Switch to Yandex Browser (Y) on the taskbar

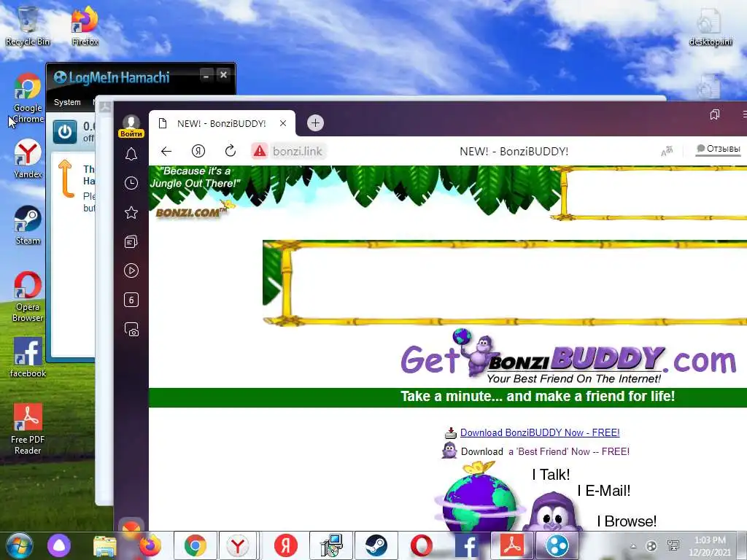pos(238,545)
